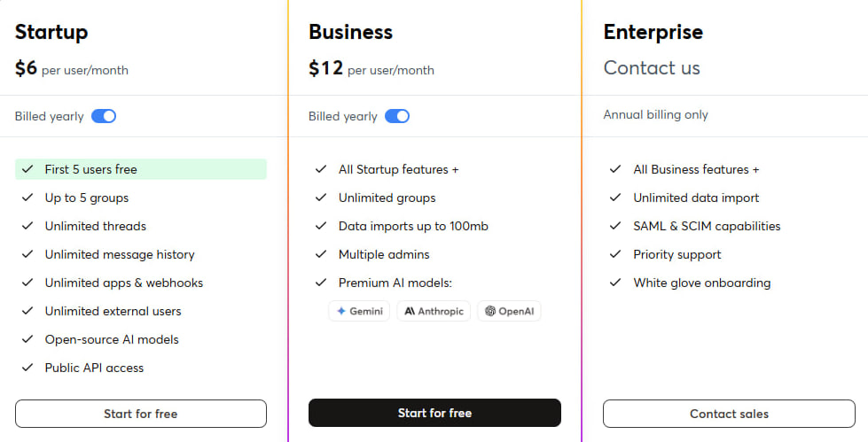The width and height of the screenshot is (868, 442).
Task: Click the Enterprise Contact us text
Action: point(652,68)
